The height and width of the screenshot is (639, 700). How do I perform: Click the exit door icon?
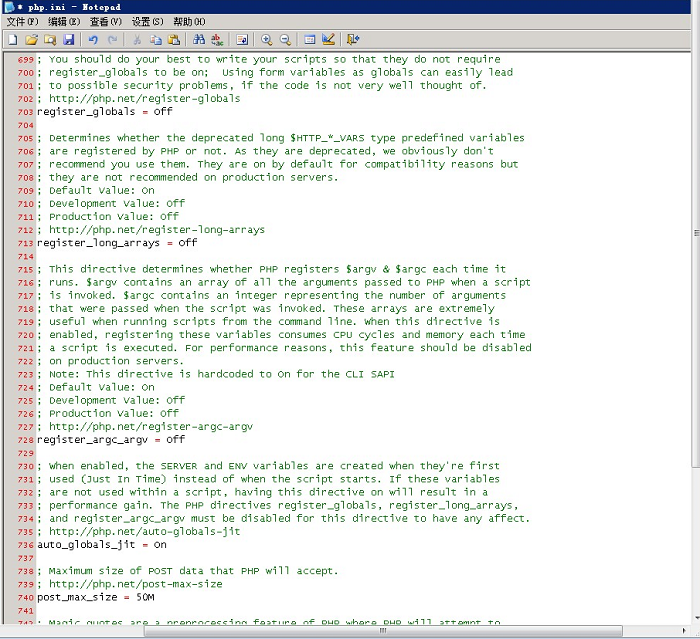(x=353, y=40)
